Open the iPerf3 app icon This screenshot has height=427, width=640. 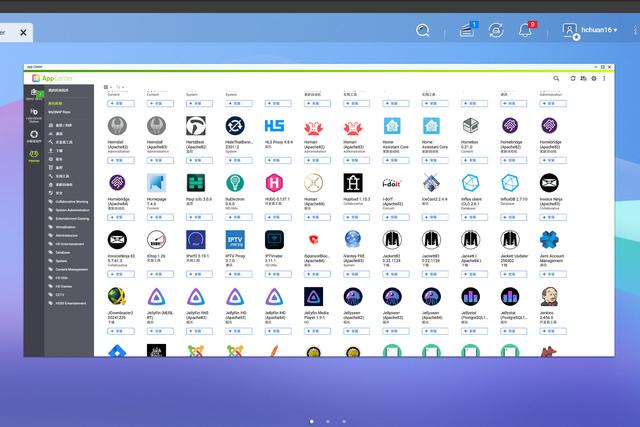tap(196, 240)
